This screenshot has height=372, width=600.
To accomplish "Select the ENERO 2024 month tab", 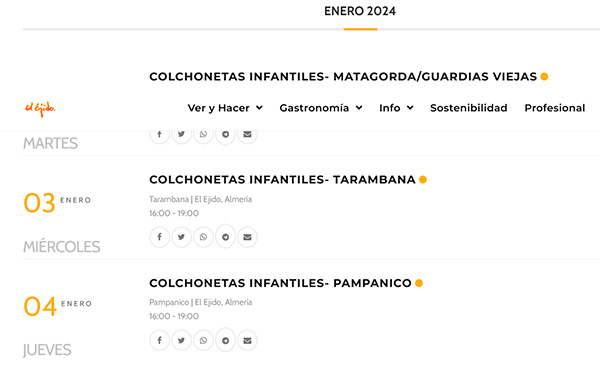I will [x=360, y=11].
